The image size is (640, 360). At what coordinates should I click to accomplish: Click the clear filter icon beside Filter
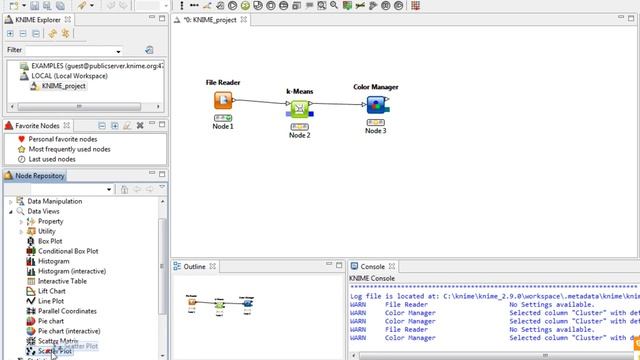click(149, 50)
